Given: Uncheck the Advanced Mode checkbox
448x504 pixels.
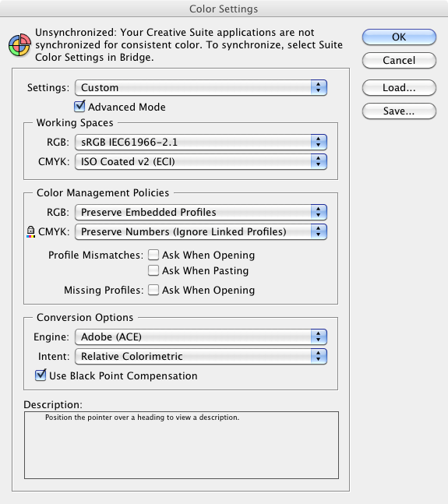Looking at the screenshot, I should click(79, 107).
